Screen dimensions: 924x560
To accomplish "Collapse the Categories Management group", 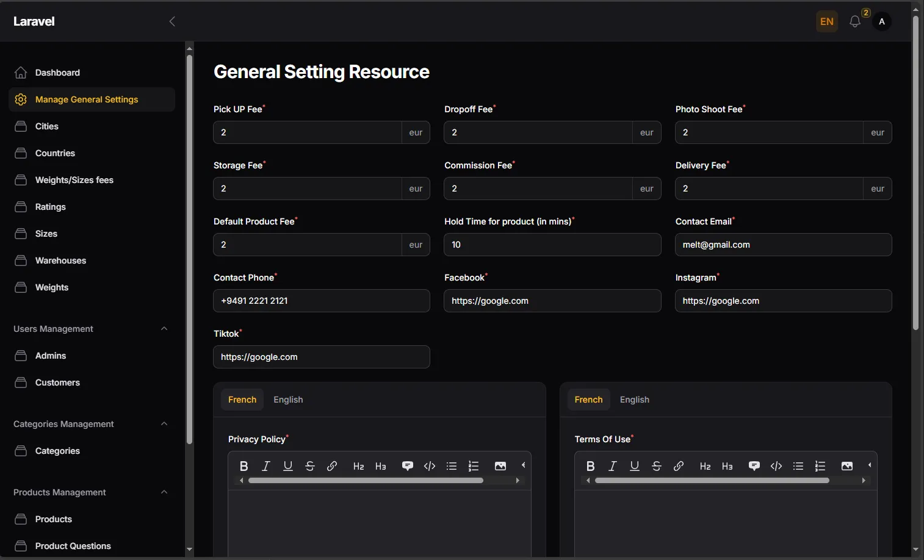I will 164,424.
